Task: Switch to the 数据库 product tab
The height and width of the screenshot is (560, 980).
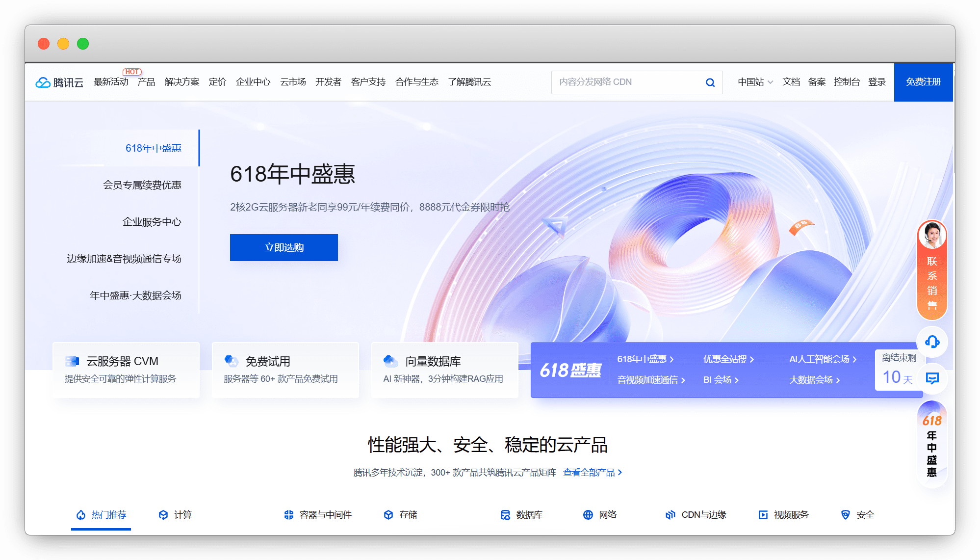Action: (522, 514)
